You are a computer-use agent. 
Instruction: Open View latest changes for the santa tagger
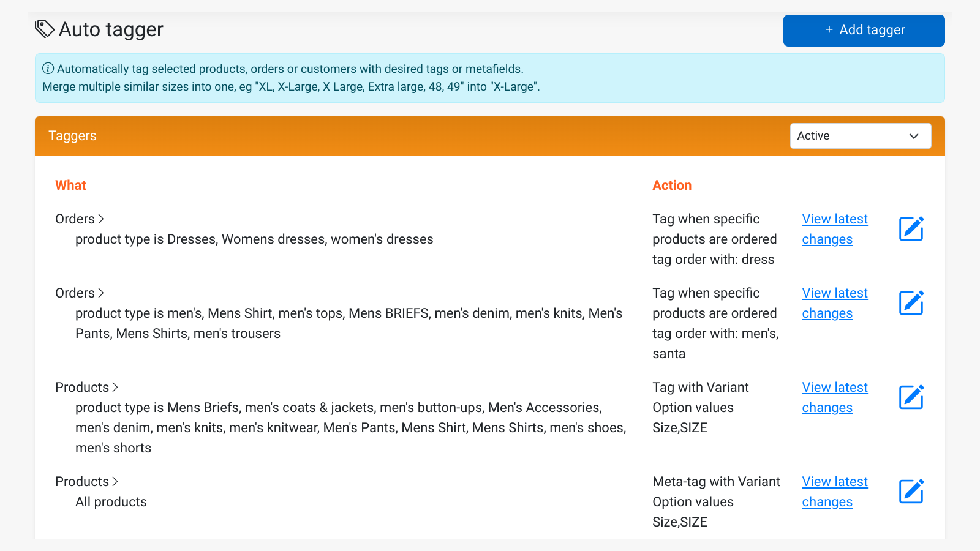(834, 302)
